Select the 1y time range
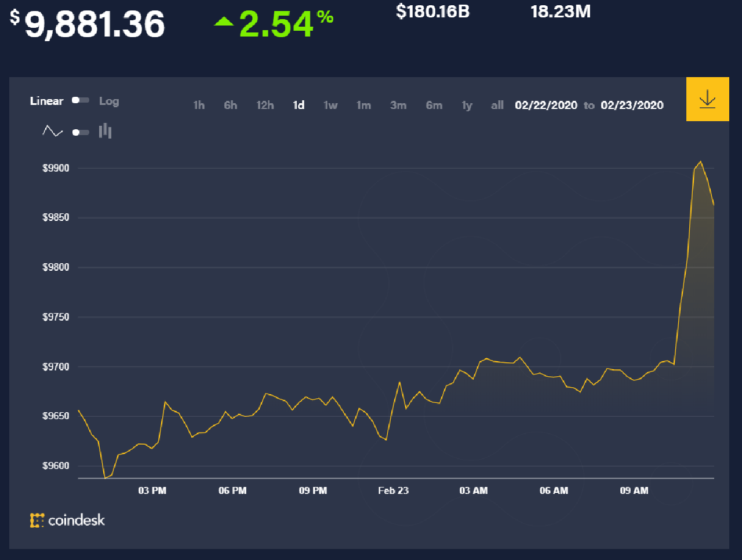742x560 pixels. pyautogui.click(x=467, y=105)
